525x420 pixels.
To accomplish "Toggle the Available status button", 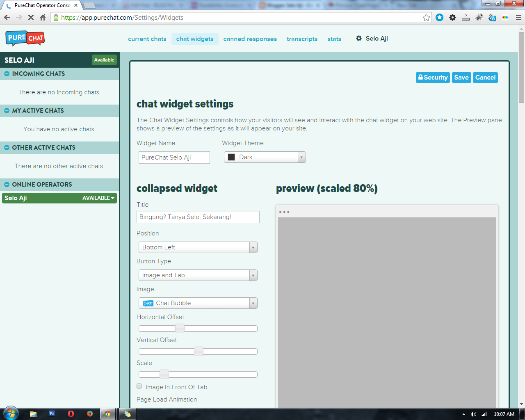I will pyautogui.click(x=104, y=60).
